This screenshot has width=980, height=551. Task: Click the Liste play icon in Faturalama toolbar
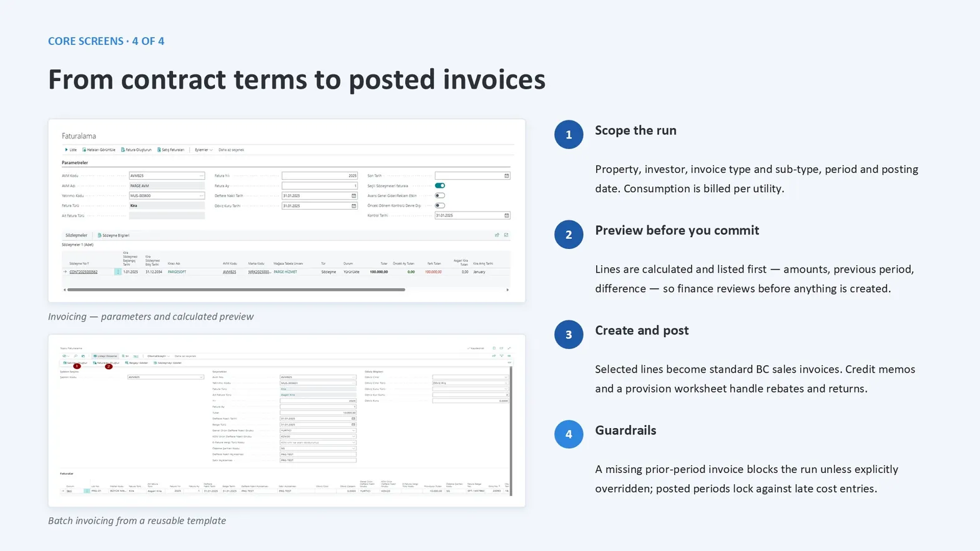point(66,150)
